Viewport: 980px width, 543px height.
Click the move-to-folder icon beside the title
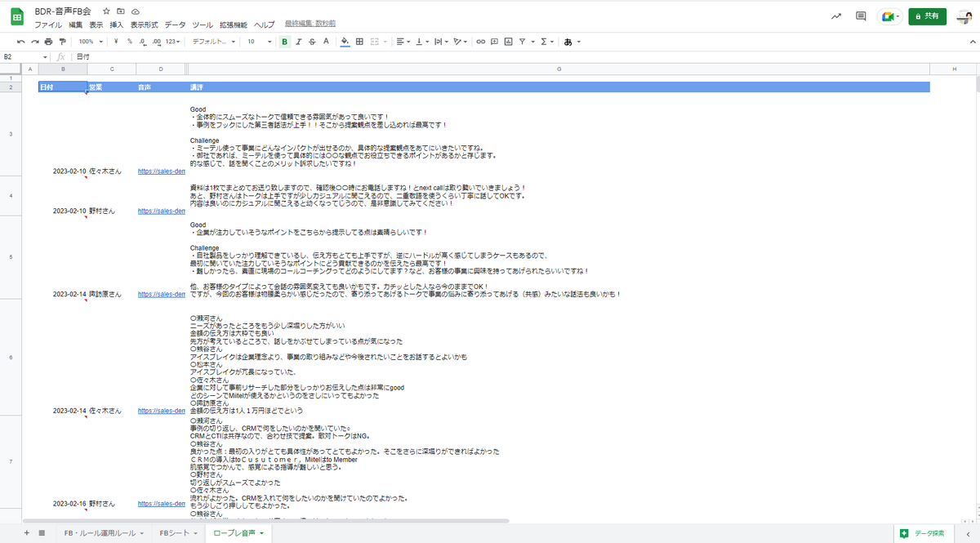tap(121, 12)
